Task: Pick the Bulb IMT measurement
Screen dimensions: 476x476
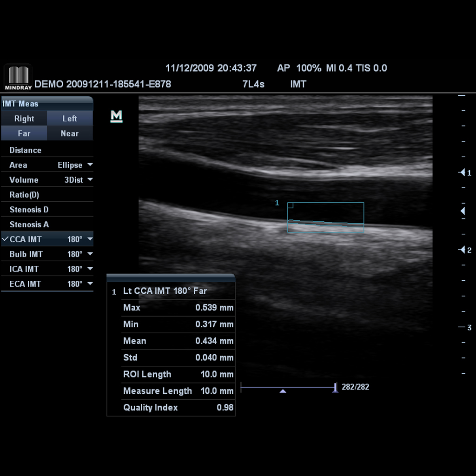Action: [26, 254]
